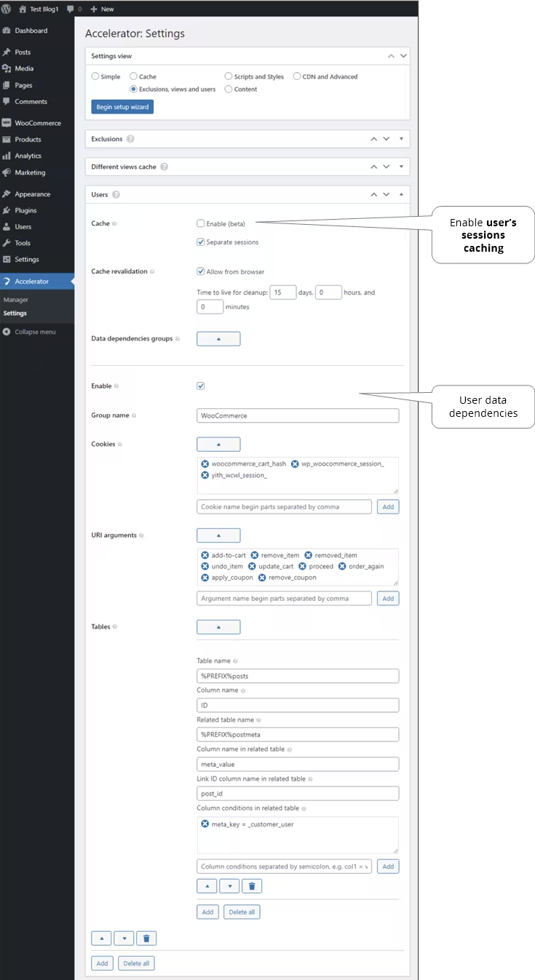Collapse the Cookies list toggle
Viewport: 535px width, 980px height.
[218, 445]
